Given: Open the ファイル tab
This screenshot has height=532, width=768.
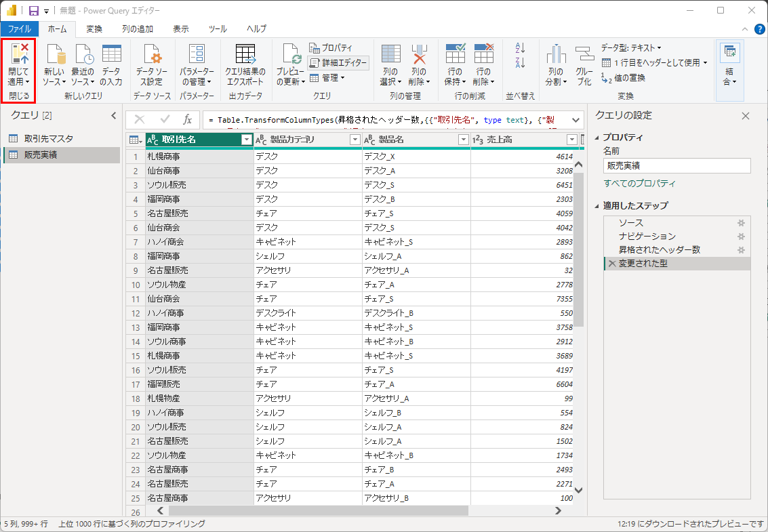Looking at the screenshot, I should 20,29.
